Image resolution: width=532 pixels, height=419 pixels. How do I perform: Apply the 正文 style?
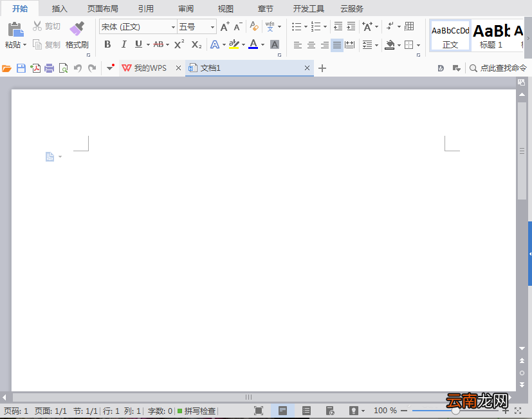tap(450, 35)
